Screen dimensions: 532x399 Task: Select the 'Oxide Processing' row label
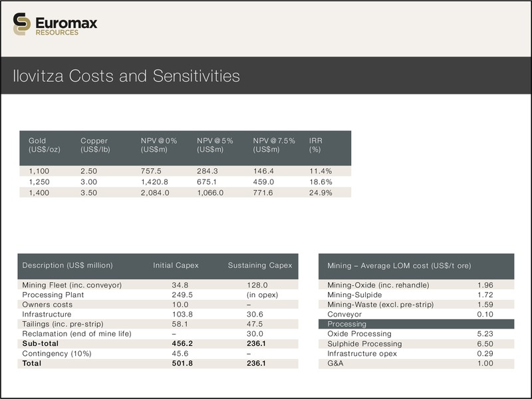tap(359, 334)
